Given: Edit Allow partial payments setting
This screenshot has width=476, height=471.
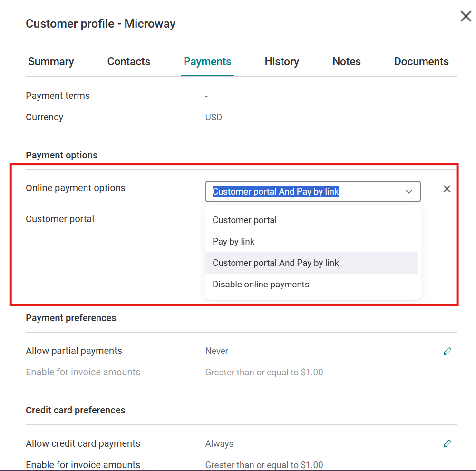Looking at the screenshot, I should [x=447, y=351].
